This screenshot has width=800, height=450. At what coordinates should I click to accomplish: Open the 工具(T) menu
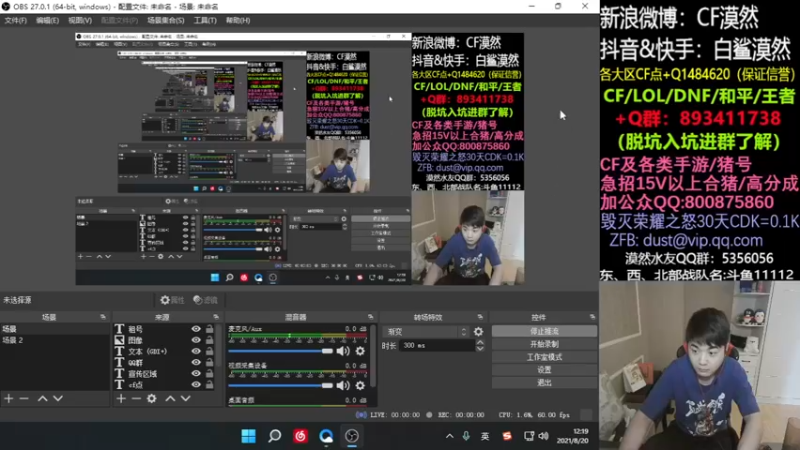click(205, 20)
